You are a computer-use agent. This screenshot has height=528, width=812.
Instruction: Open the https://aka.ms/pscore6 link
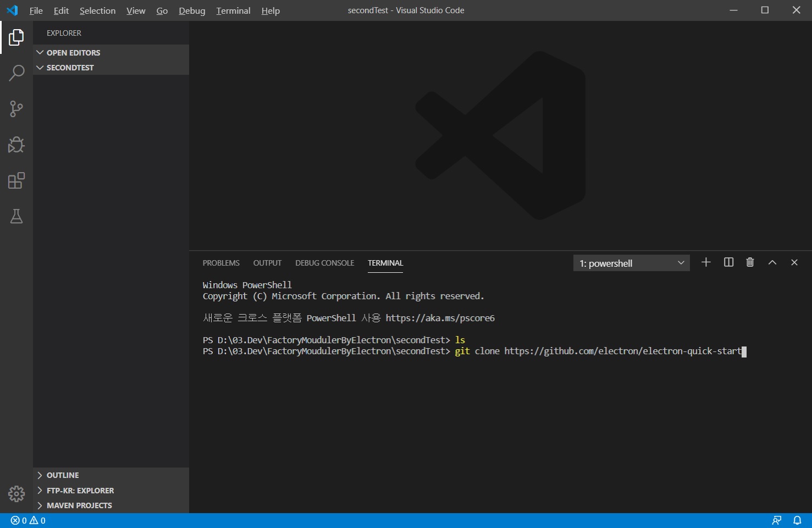pos(440,318)
